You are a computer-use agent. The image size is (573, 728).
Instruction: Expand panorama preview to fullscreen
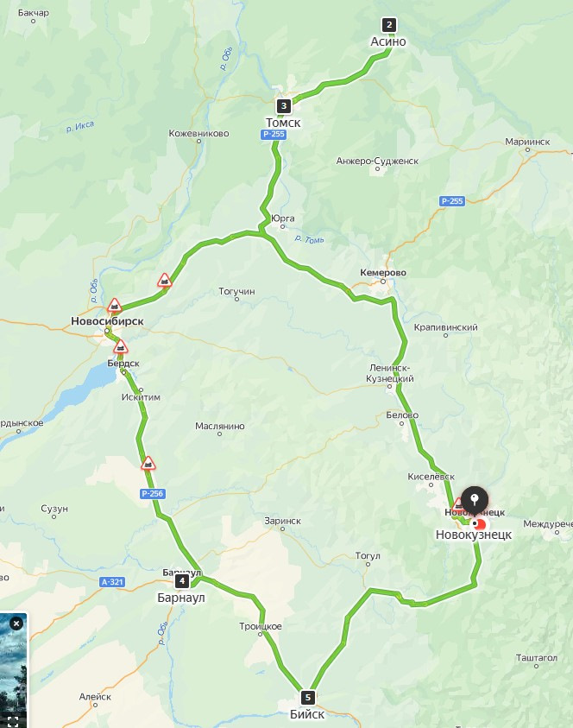pos(13,721)
